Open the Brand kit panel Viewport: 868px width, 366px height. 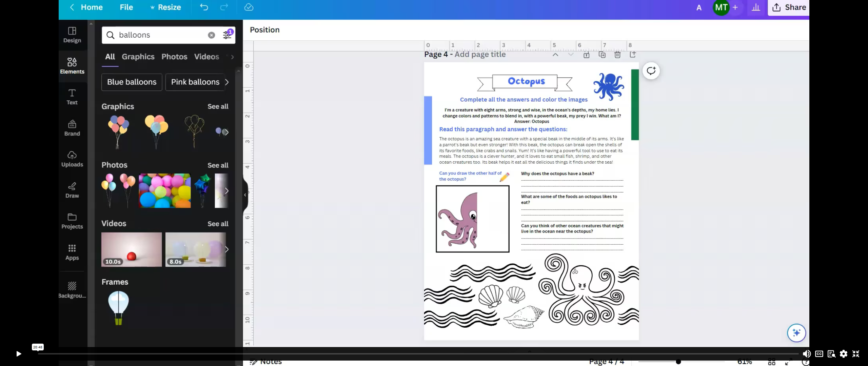72,128
